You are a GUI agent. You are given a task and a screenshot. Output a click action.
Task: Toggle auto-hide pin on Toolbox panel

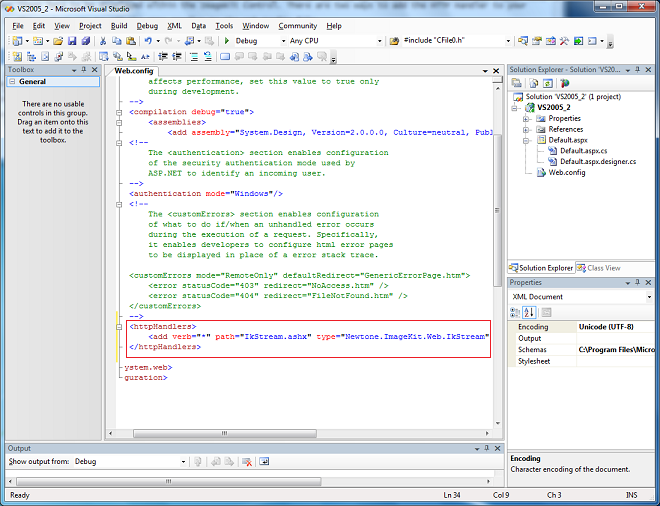84,70
